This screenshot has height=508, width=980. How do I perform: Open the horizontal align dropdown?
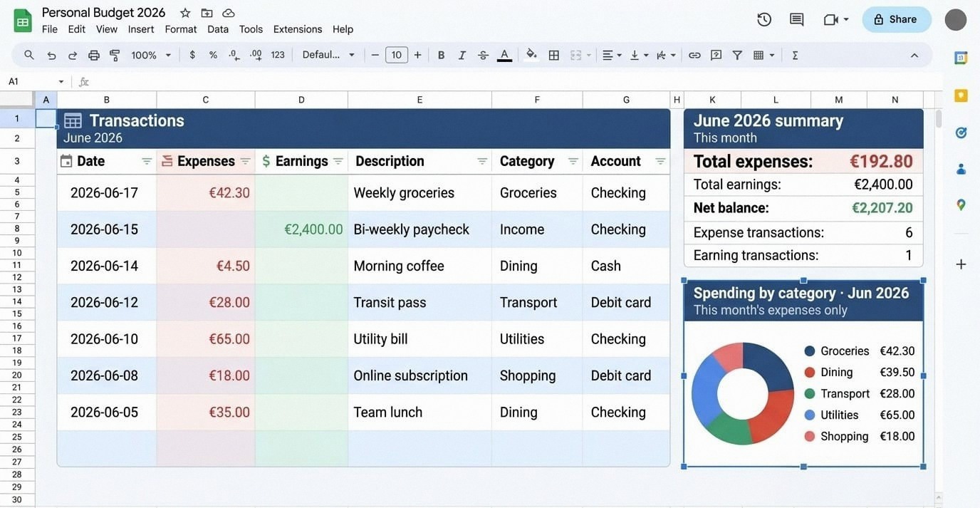tap(612, 55)
